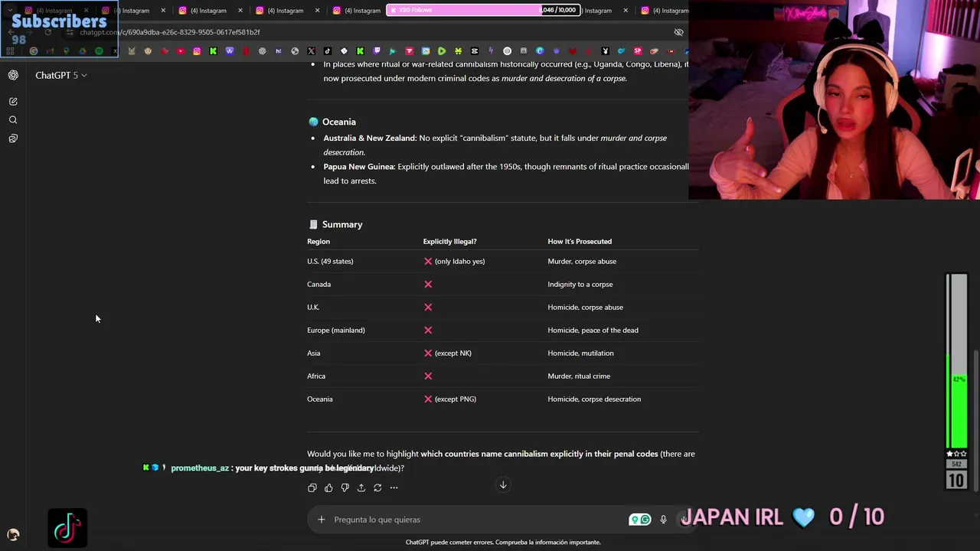
Task: Click "(only Idaho yes)" cell text
Action: pos(459,261)
